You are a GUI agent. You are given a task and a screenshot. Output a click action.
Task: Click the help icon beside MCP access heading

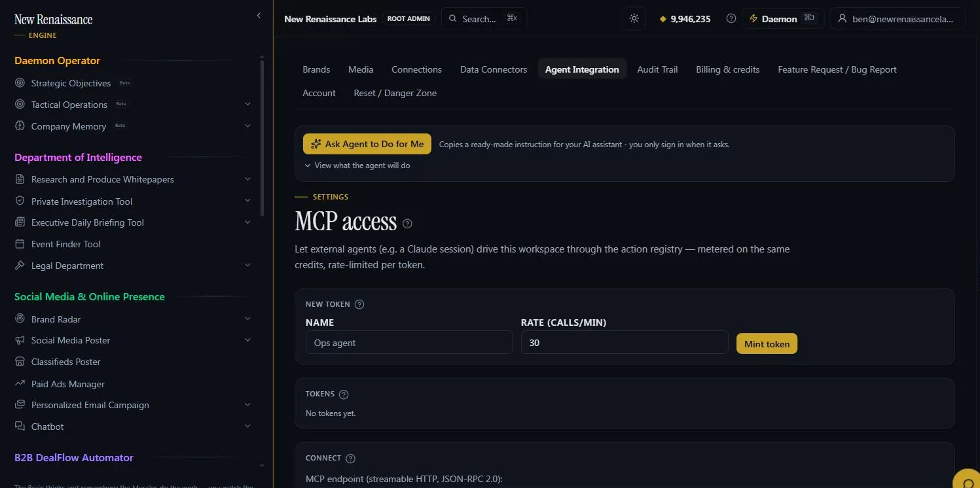tap(407, 224)
